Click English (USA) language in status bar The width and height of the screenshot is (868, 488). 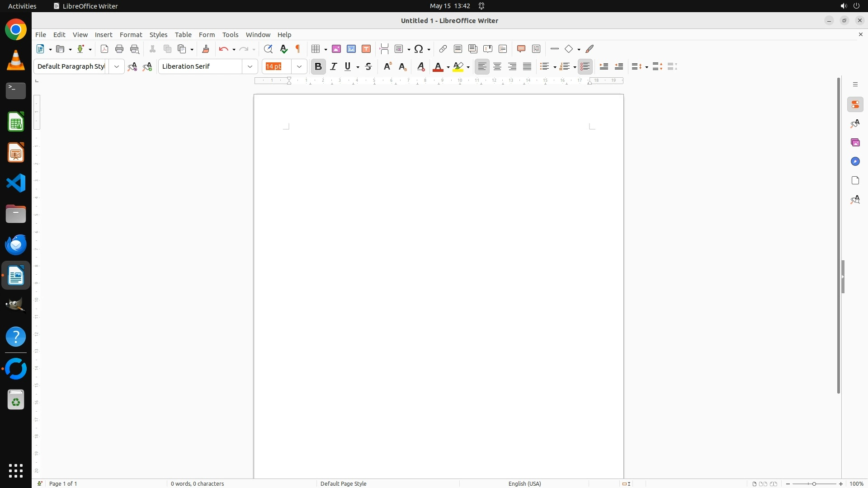[524, 483]
